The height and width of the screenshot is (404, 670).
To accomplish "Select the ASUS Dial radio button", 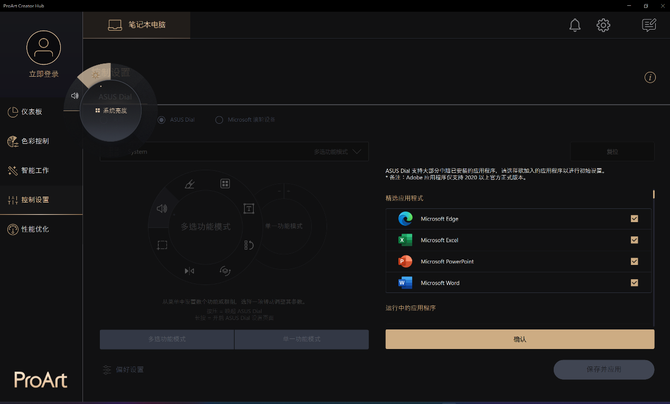I will click(x=162, y=120).
